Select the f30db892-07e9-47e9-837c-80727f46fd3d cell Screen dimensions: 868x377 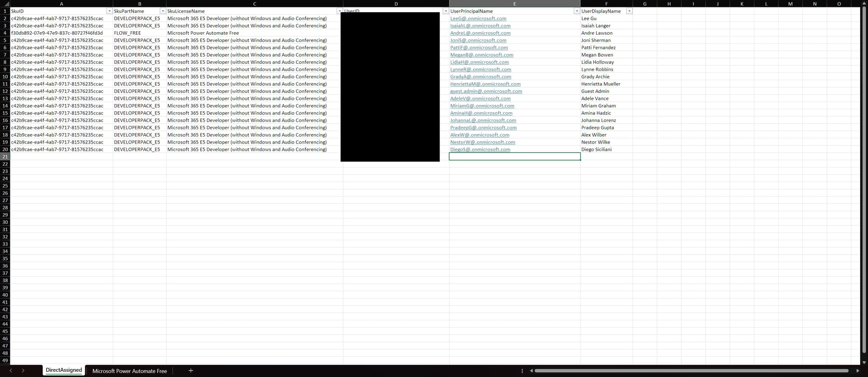(x=61, y=33)
